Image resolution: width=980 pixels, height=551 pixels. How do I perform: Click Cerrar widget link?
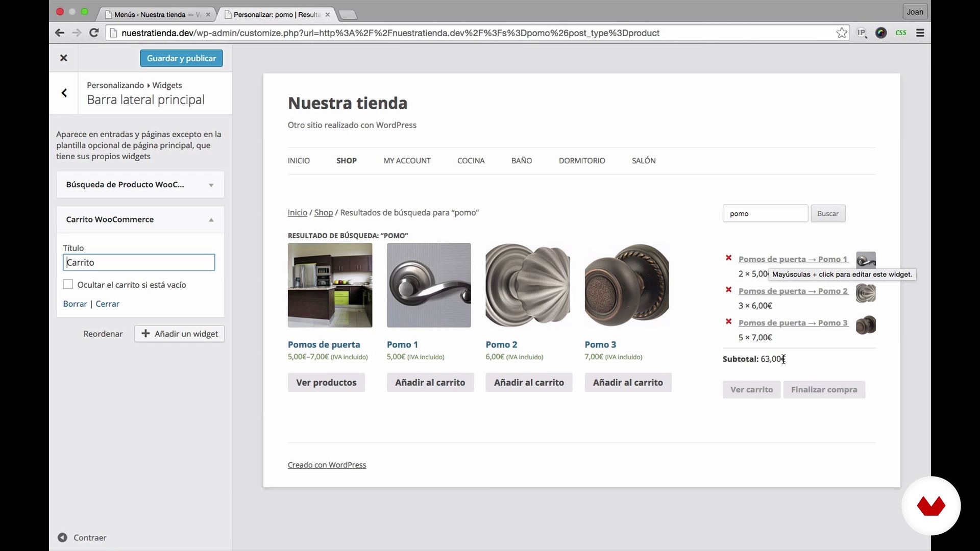[x=107, y=304]
